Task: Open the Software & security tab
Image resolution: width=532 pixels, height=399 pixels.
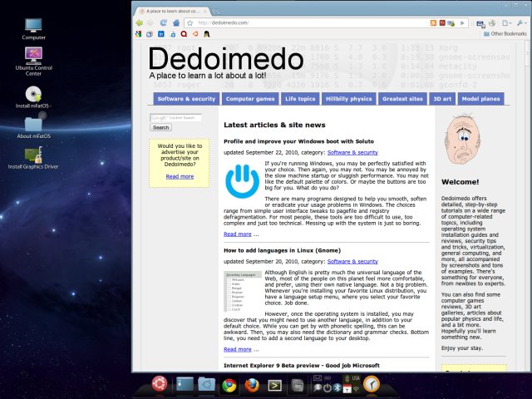Action: pyautogui.click(x=185, y=99)
